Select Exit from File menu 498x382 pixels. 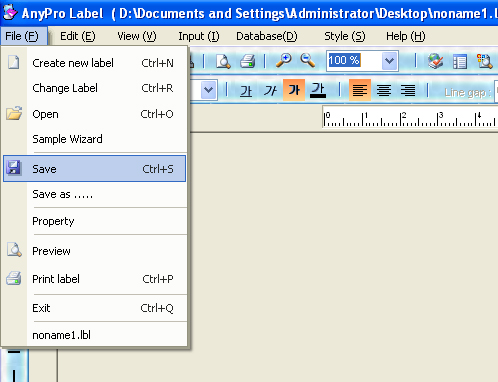coord(95,308)
